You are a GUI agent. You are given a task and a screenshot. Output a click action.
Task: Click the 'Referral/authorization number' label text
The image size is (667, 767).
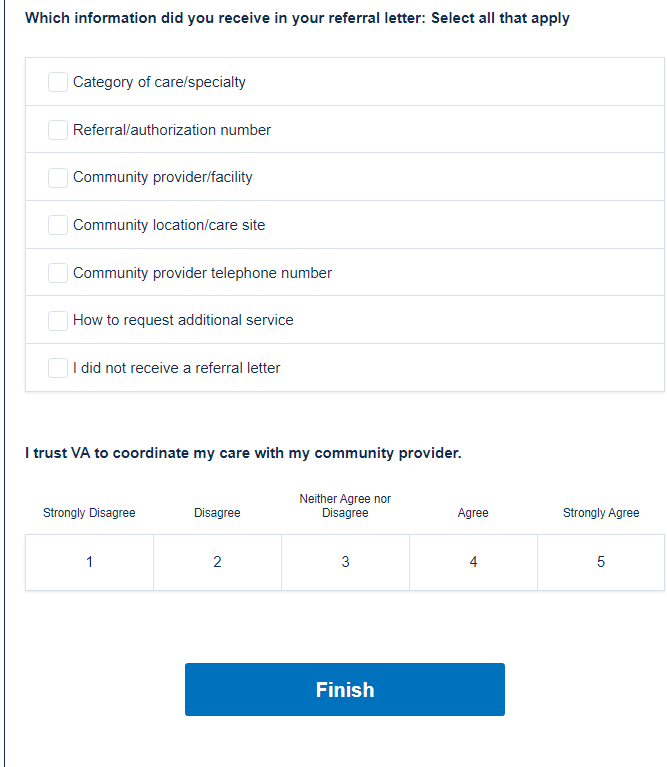click(x=172, y=130)
